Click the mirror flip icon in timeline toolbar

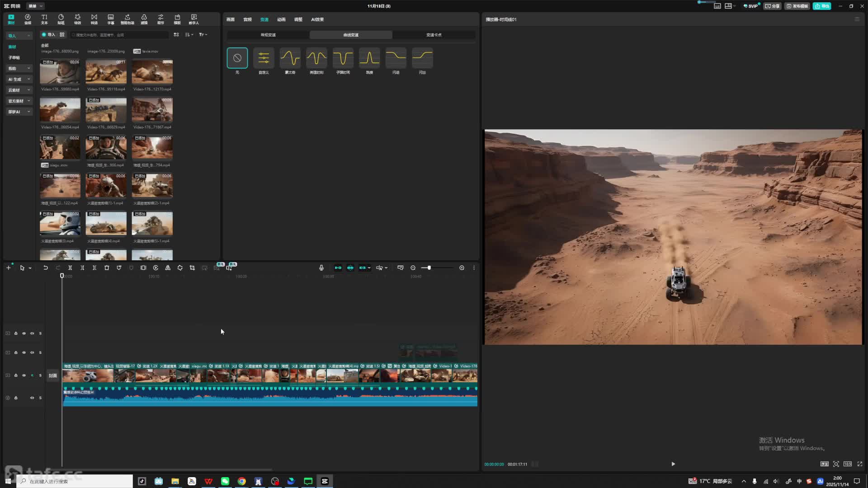click(168, 268)
